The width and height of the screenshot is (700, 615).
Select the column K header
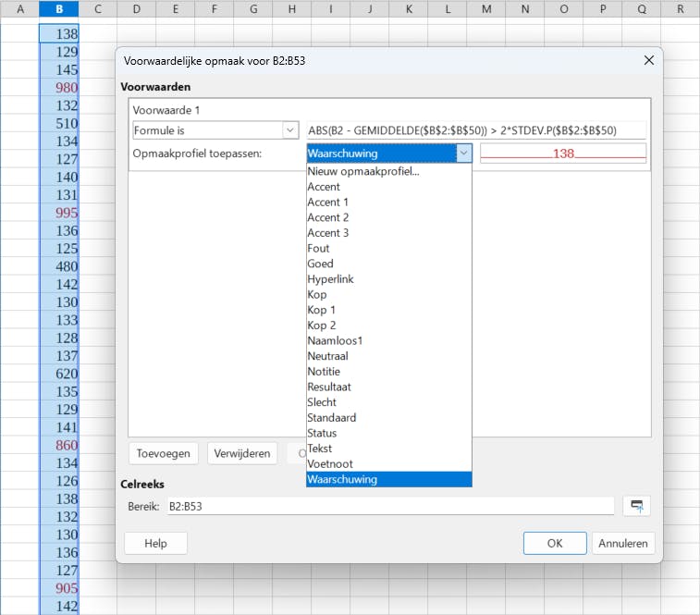pyautogui.click(x=409, y=9)
